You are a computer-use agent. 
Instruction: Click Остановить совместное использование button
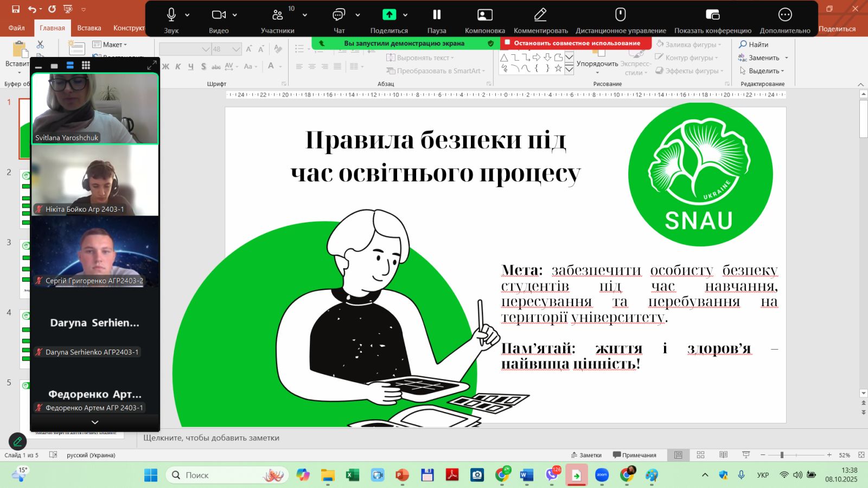pos(576,43)
